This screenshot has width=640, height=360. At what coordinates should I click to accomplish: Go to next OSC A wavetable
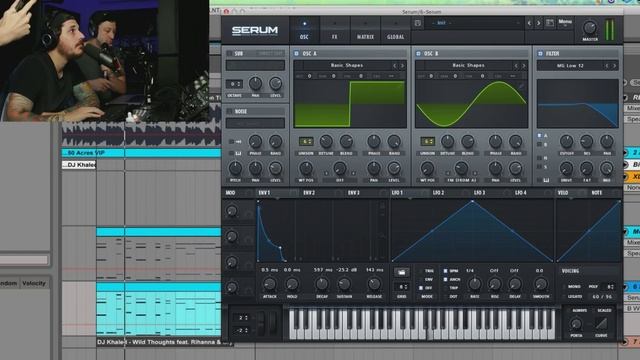pyautogui.click(x=402, y=66)
